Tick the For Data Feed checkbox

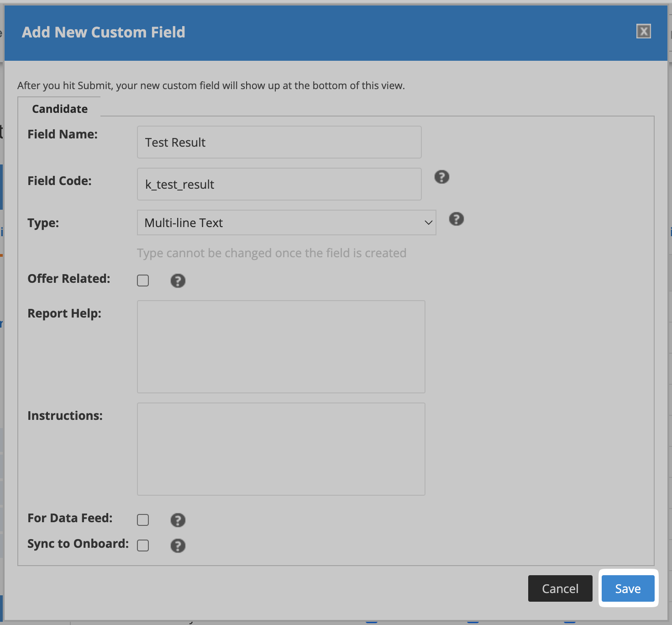coord(143,520)
